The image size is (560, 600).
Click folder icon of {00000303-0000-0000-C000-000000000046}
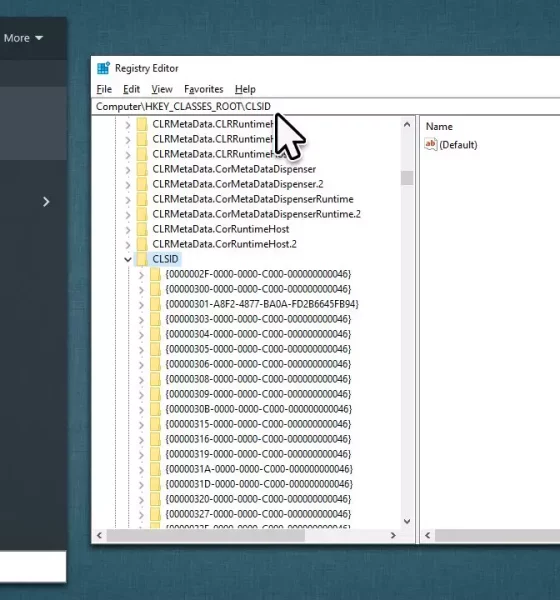(155, 319)
